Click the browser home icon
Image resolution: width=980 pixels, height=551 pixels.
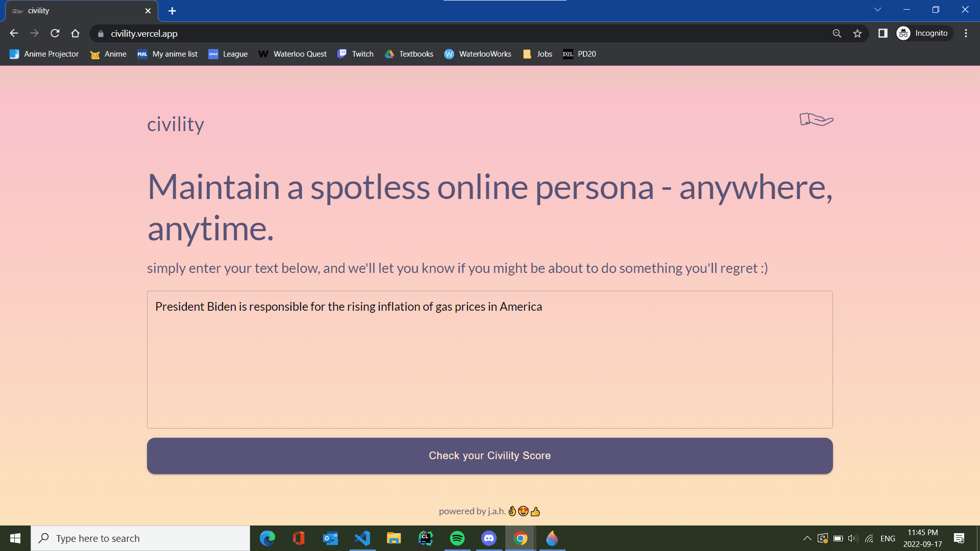(x=76, y=33)
